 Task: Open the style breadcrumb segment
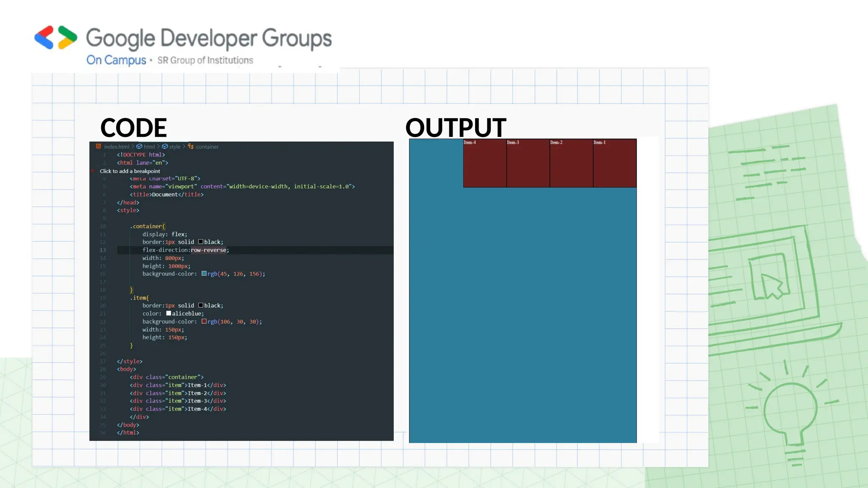pyautogui.click(x=175, y=147)
